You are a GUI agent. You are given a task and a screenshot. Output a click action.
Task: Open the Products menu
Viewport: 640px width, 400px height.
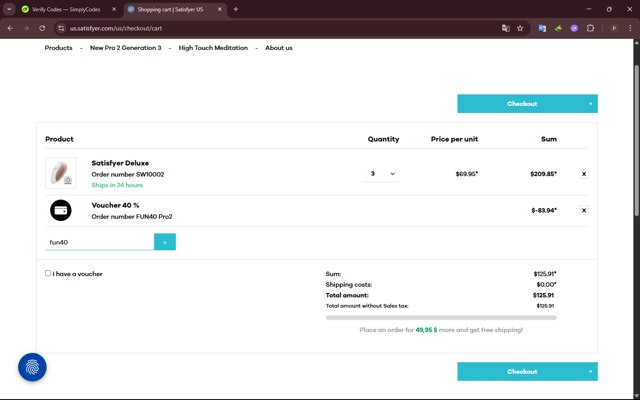(58, 48)
